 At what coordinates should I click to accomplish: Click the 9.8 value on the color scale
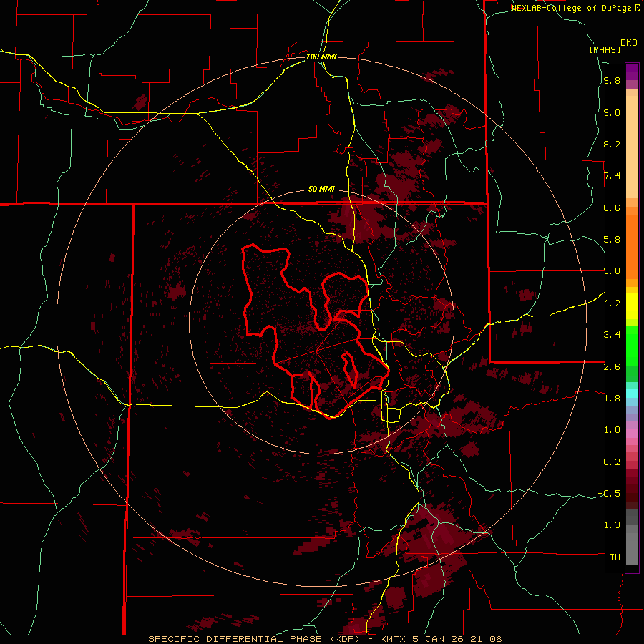[612, 80]
